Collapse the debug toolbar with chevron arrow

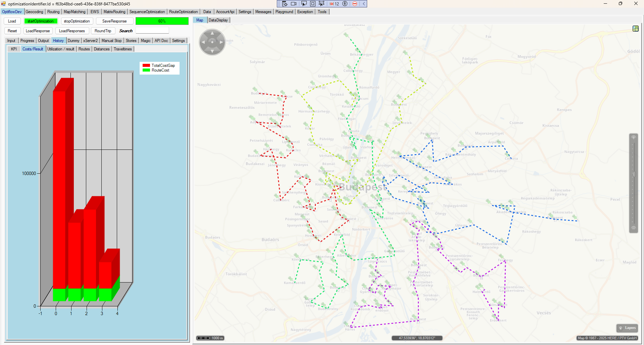364,4
